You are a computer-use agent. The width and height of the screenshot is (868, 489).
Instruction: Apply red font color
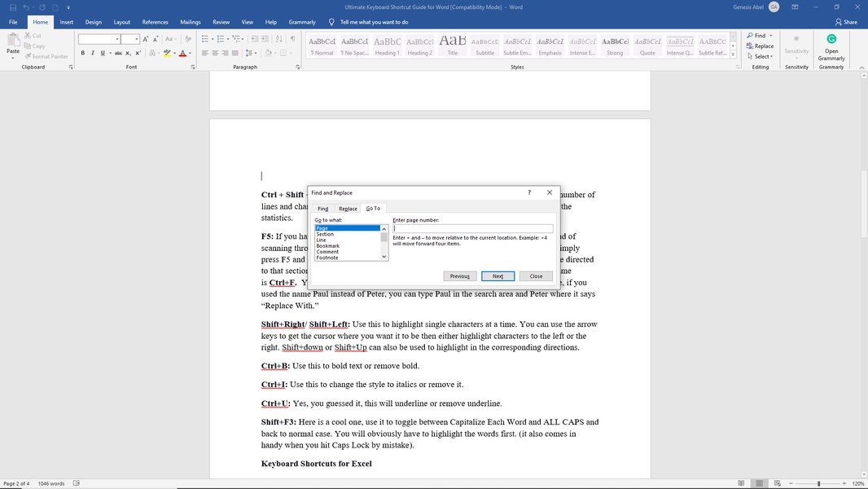point(182,53)
